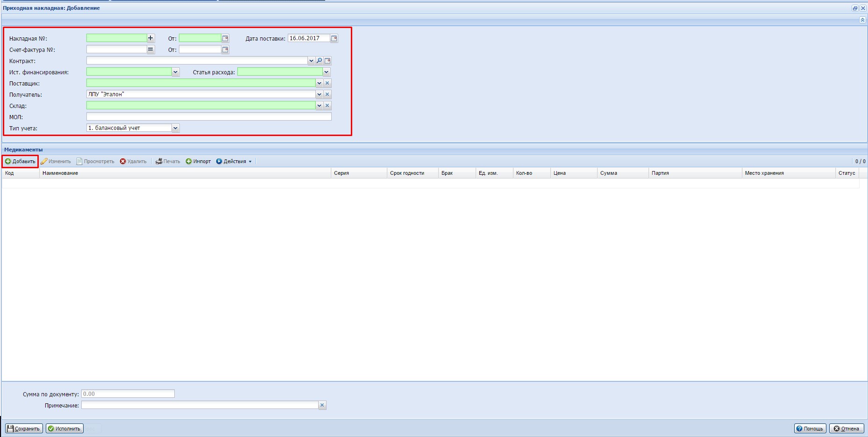This screenshot has width=868, height=437.
Task: Expand the Контракт dropdown
Action: pyautogui.click(x=311, y=61)
